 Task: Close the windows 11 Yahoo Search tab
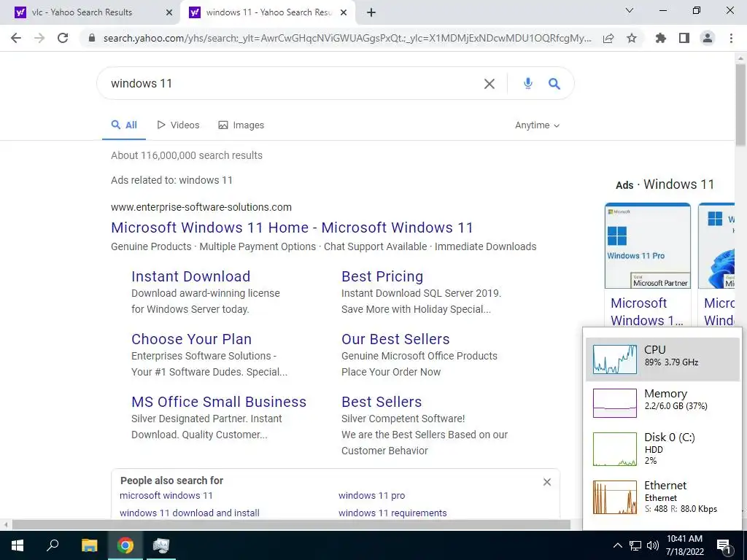pyautogui.click(x=344, y=12)
